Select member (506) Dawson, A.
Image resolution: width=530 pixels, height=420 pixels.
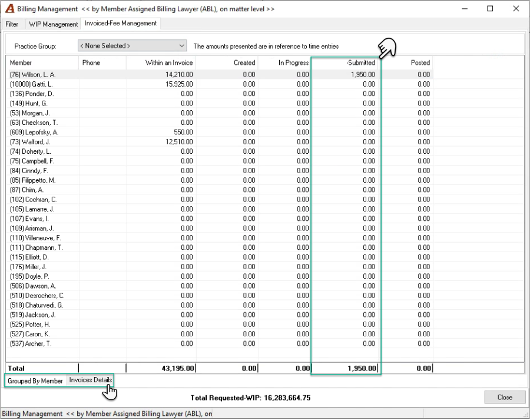pos(33,286)
